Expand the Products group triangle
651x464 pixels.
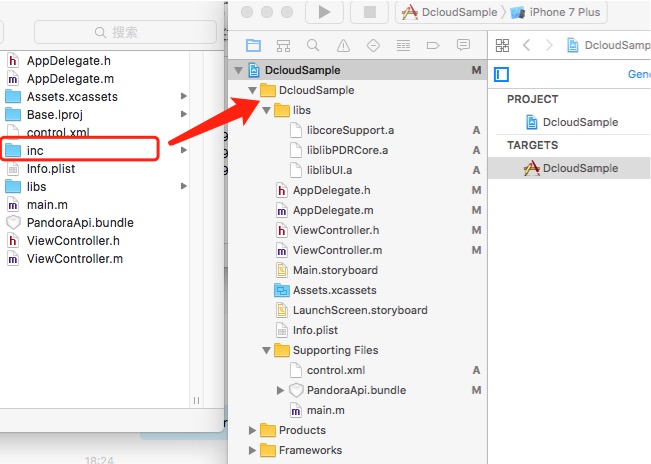(252, 430)
